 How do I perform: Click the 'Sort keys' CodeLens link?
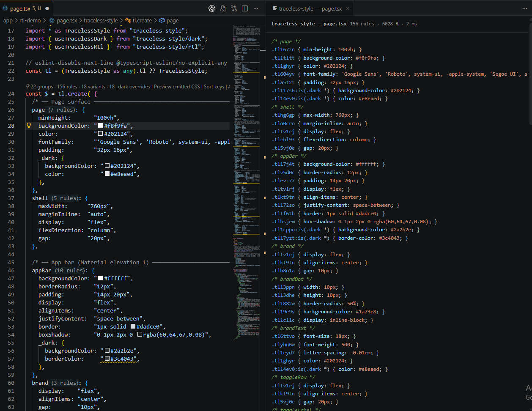[x=214, y=87]
